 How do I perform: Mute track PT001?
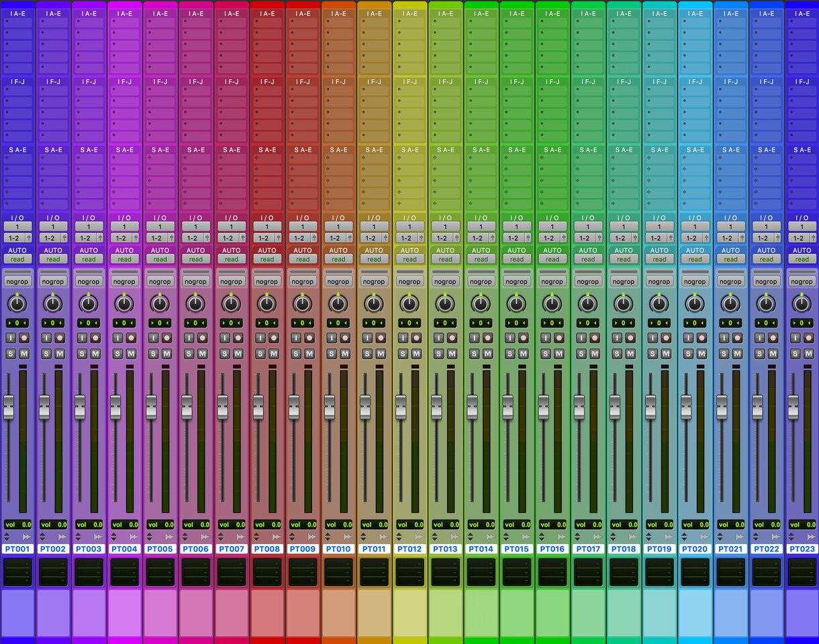tap(24, 354)
